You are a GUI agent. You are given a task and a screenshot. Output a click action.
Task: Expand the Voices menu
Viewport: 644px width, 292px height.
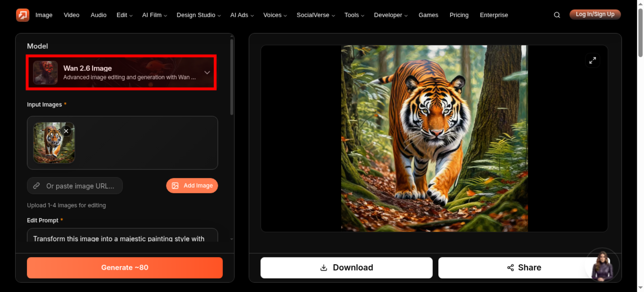tap(275, 15)
